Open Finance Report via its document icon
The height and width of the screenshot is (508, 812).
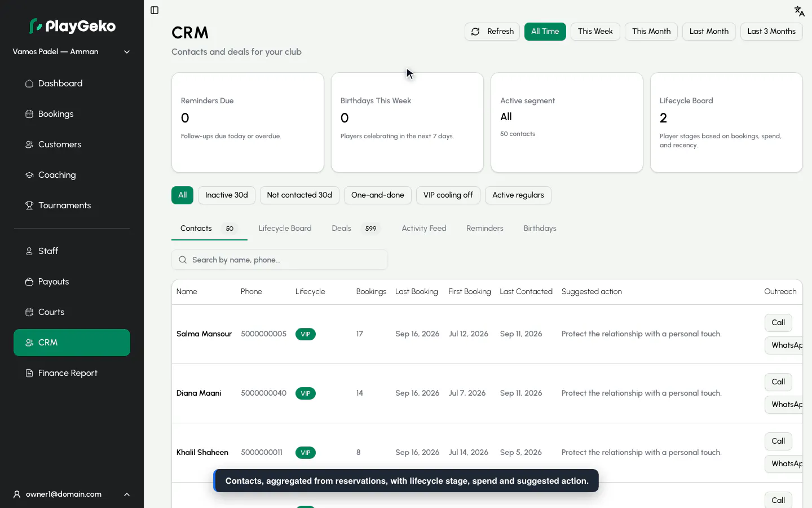[x=29, y=373]
